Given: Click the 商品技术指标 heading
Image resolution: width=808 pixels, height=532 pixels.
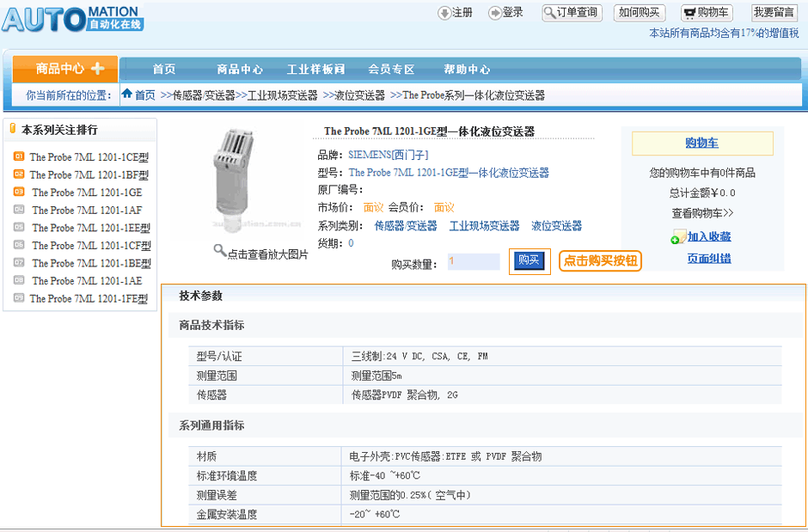Looking at the screenshot, I should click(211, 325).
